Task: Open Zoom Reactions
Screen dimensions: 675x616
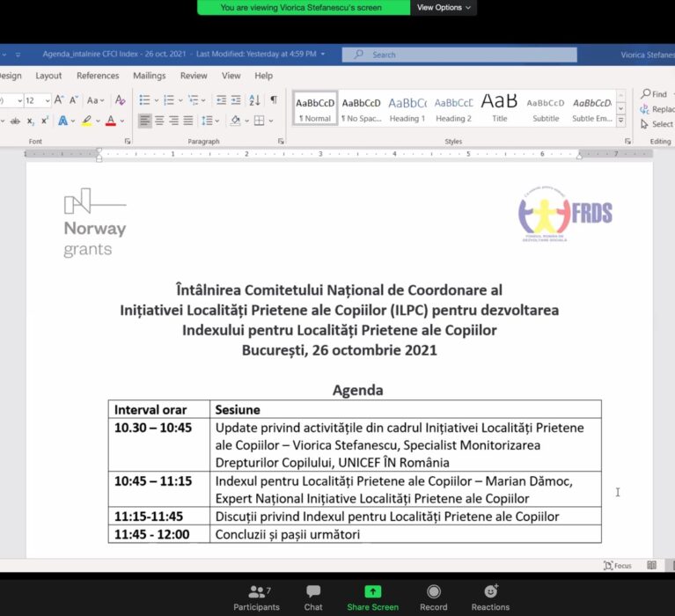Action: (x=490, y=598)
